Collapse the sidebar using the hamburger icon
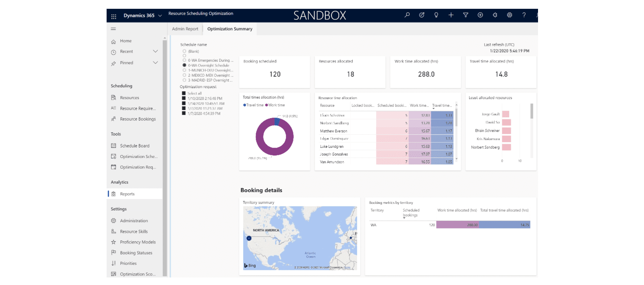644x285 pixels. coord(114,29)
